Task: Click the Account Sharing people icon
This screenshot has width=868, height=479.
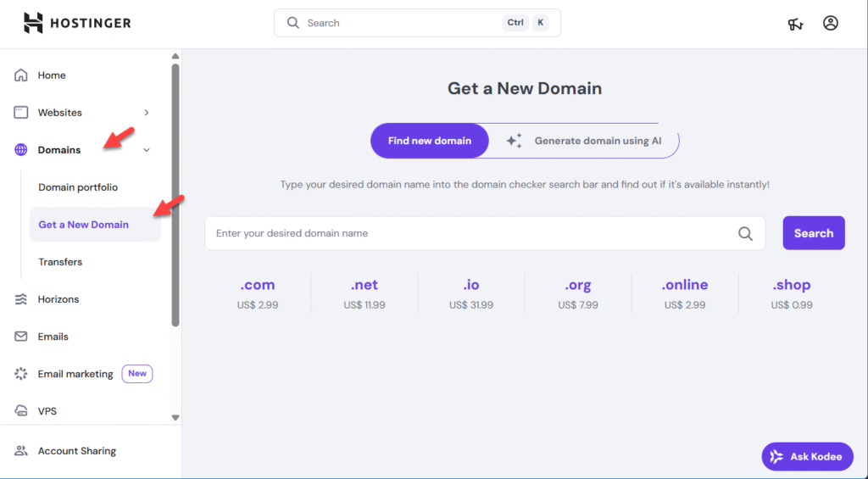Action: coord(21,451)
